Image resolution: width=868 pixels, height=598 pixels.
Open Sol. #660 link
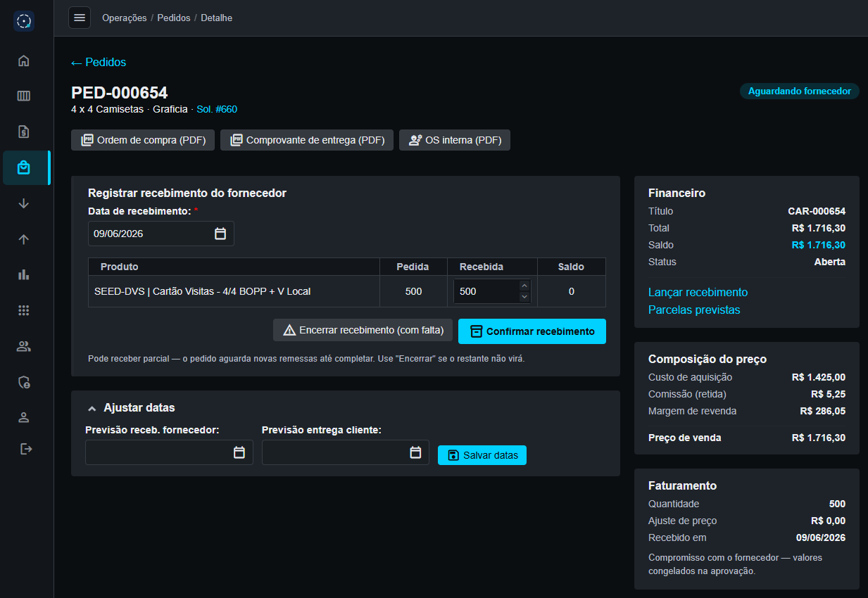(217, 110)
